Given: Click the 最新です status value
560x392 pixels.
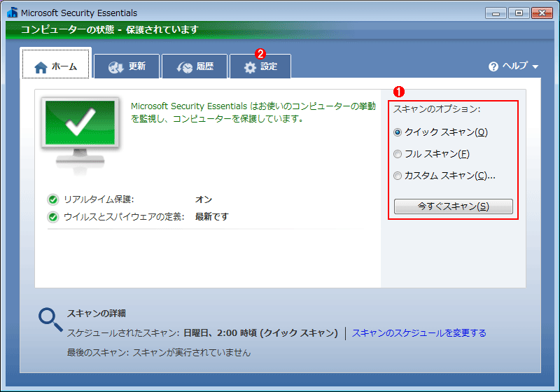Looking at the screenshot, I should (212, 216).
